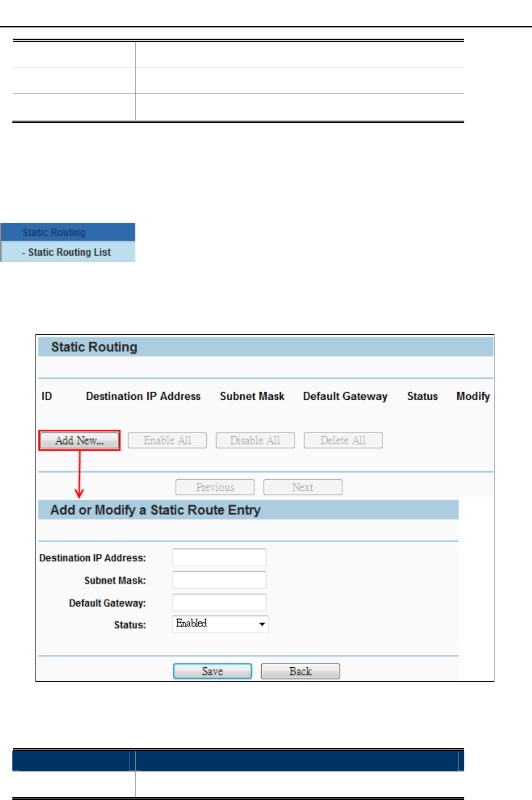Open the Status dropdown showing Enabled
This screenshot has width=532, height=800.
[220, 624]
